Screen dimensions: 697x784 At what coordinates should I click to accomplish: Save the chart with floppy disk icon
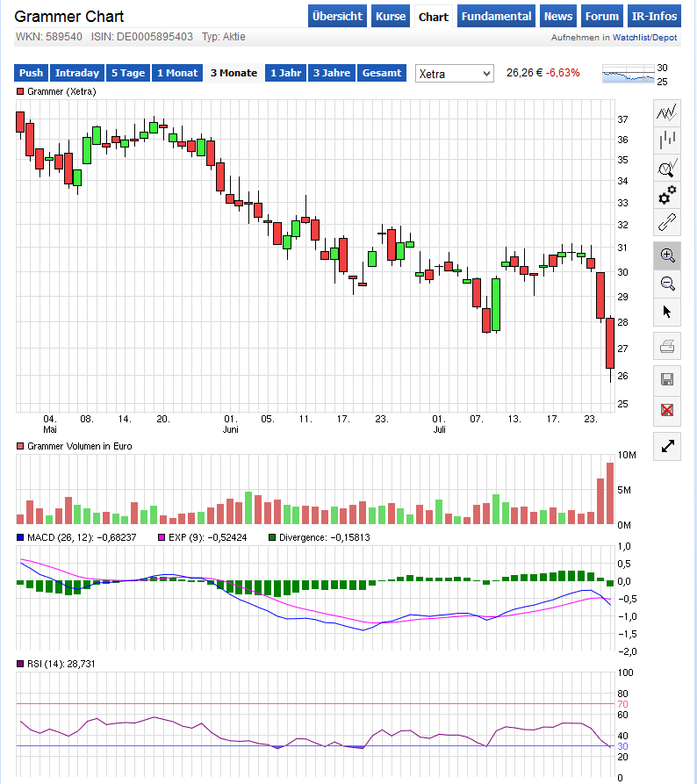coord(667,379)
